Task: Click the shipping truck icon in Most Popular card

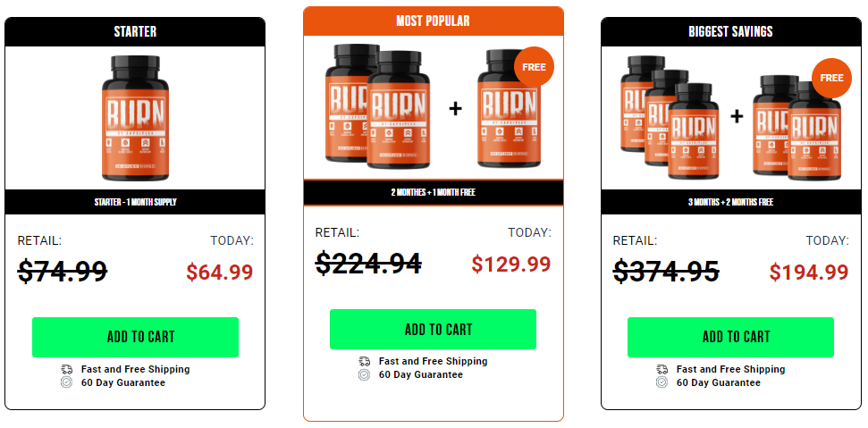Action: pos(364,362)
